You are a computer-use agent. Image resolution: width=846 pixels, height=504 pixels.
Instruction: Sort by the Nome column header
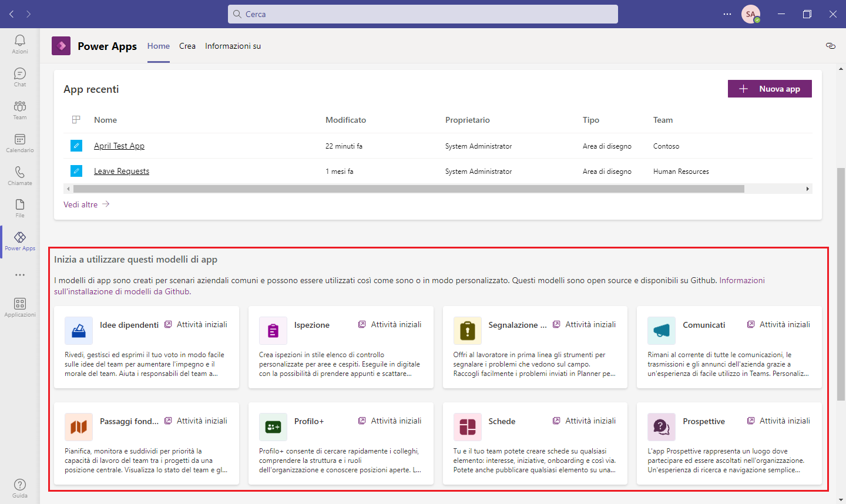tap(105, 120)
